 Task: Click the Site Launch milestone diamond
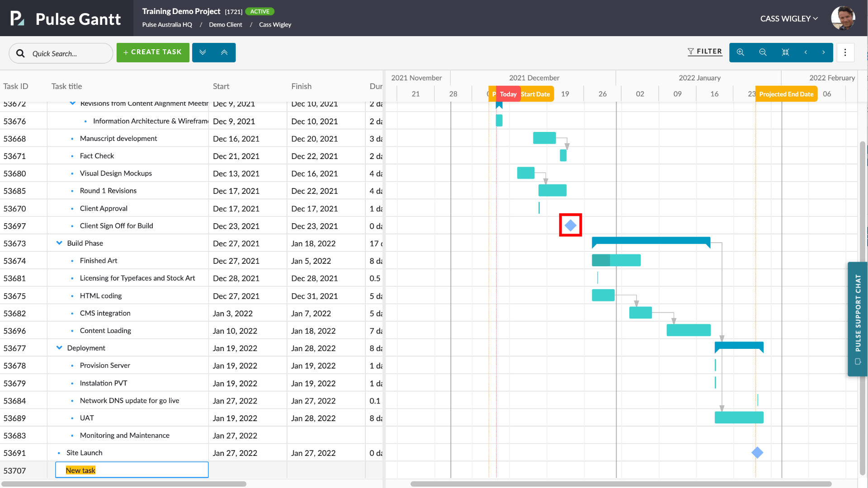coord(757,452)
